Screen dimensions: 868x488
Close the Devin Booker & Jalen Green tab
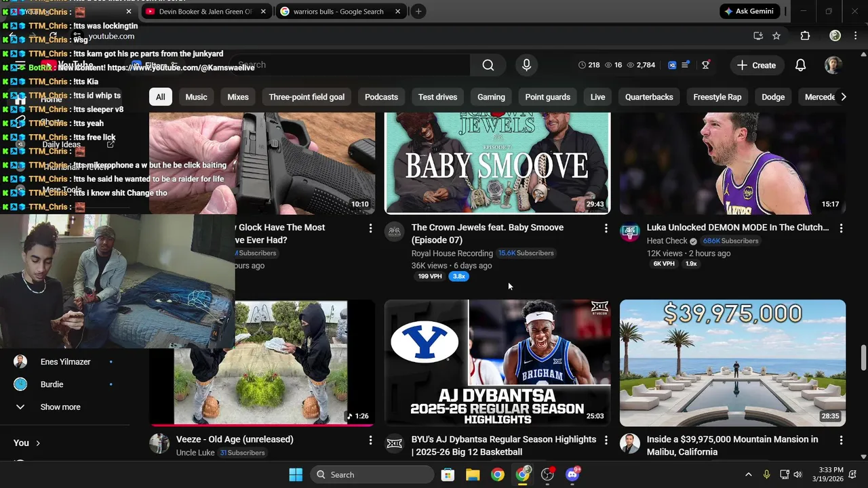point(264,12)
